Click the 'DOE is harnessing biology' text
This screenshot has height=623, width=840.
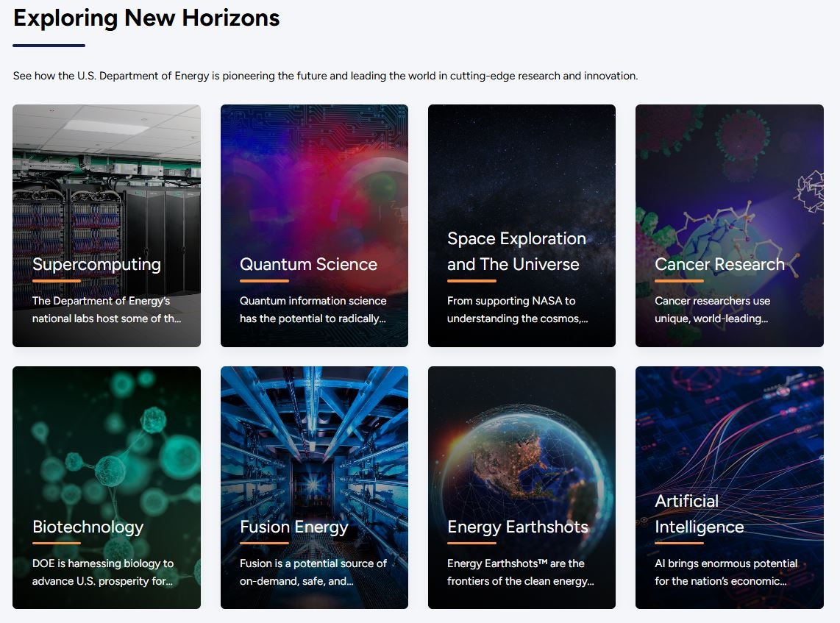pyautogui.click(x=103, y=572)
